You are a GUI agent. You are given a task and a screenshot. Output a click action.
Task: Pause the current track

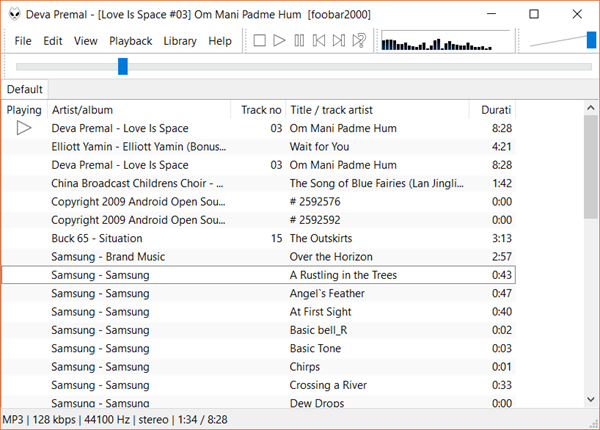[299, 40]
